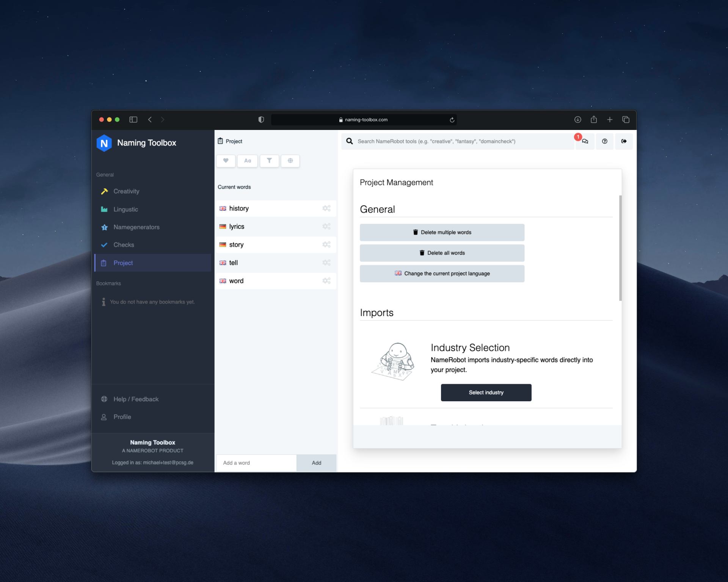Click the Add a word input field

[256, 463]
